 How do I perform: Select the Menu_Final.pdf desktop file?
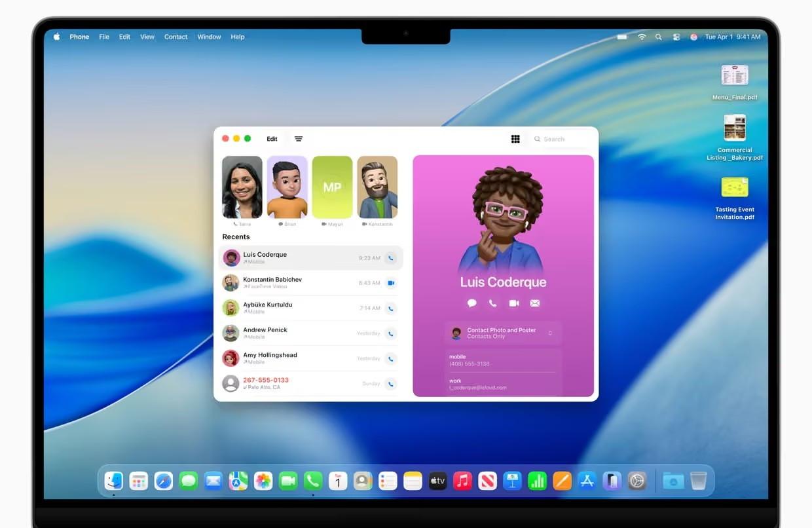point(735,83)
